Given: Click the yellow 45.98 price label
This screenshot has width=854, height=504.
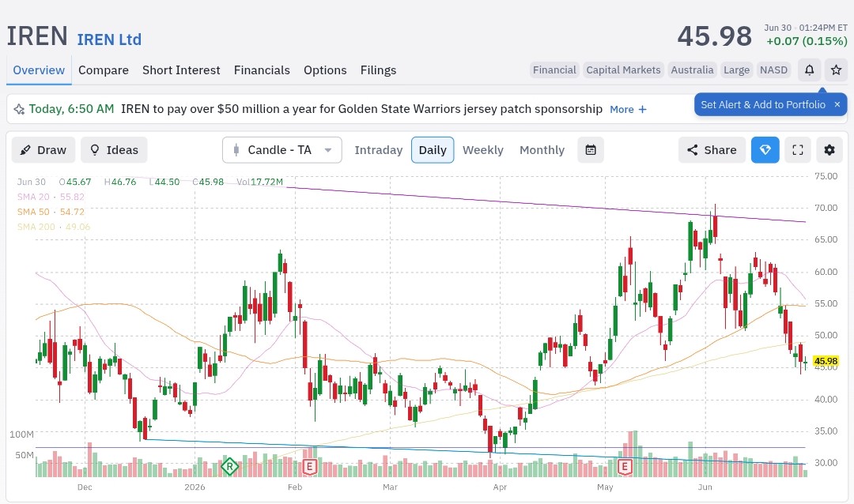Looking at the screenshot, I should pos(826,361).
